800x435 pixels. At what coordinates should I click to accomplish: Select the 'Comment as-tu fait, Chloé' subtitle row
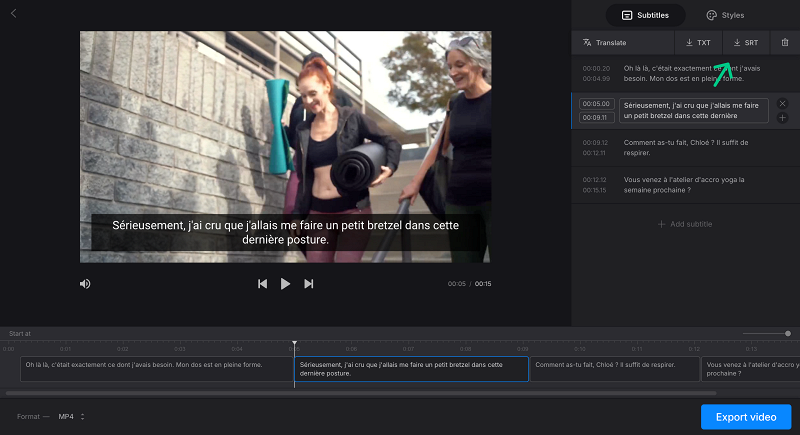[686, 148]
